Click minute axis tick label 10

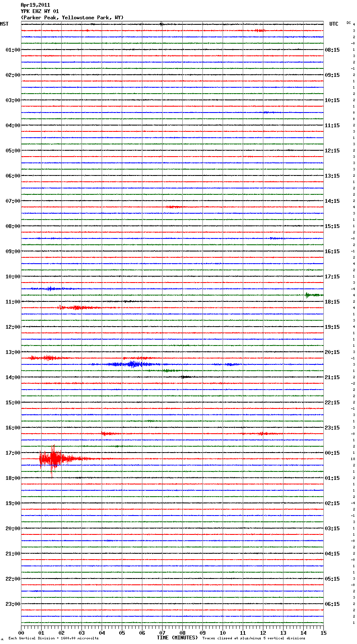[x=223, y=633]
